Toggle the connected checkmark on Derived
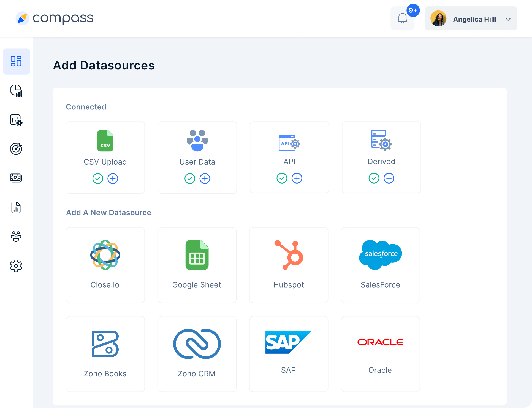This screenshot has height=408, width=532. 374,178
